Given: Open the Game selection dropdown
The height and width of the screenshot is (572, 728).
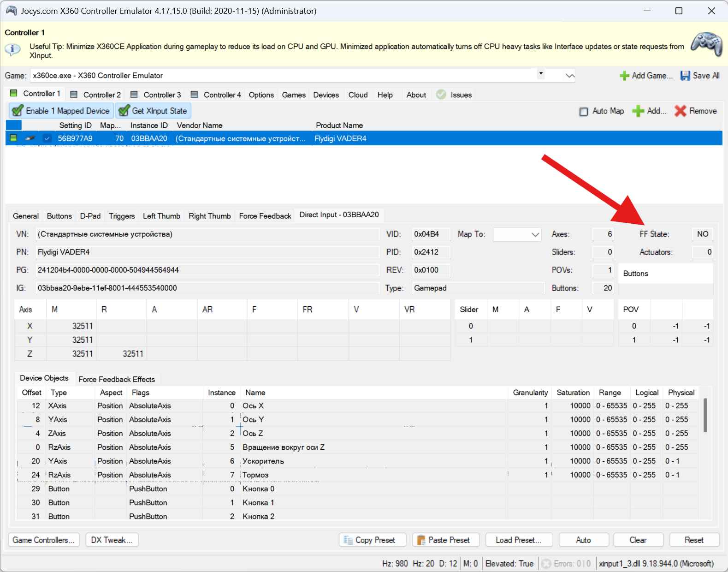Looking at the screenshot, I should click(x=570, y=76).
